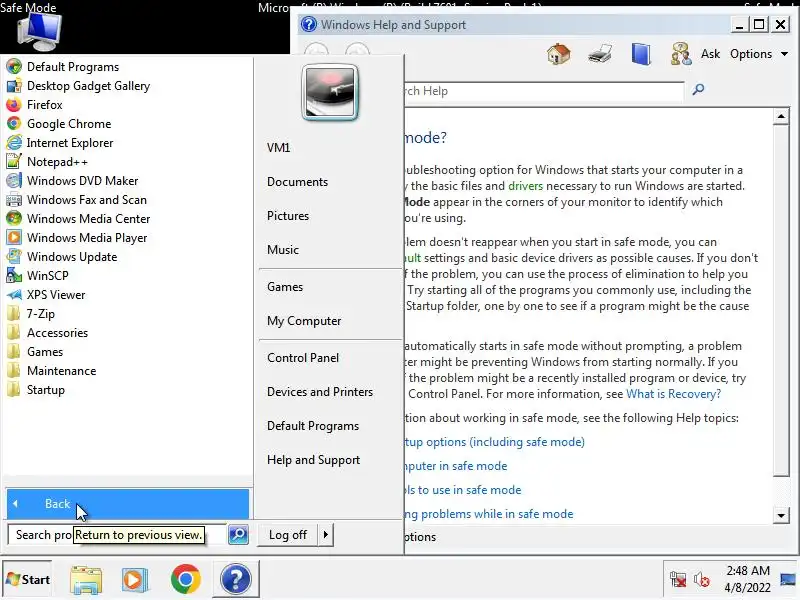Click the Back button in the Start menu
The height and width of the screenshot is (600, 800).
coord(128,504)
